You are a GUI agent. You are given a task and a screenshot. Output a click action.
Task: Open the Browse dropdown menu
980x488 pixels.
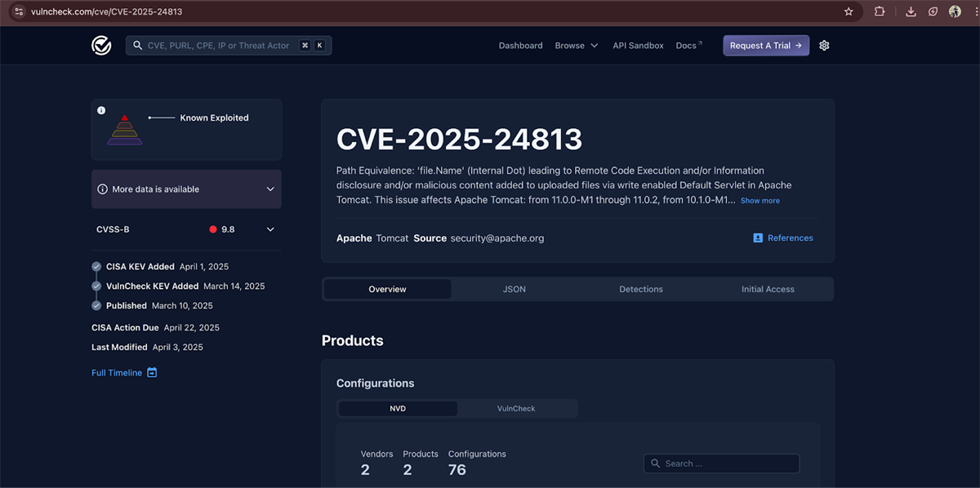(577, 46)
